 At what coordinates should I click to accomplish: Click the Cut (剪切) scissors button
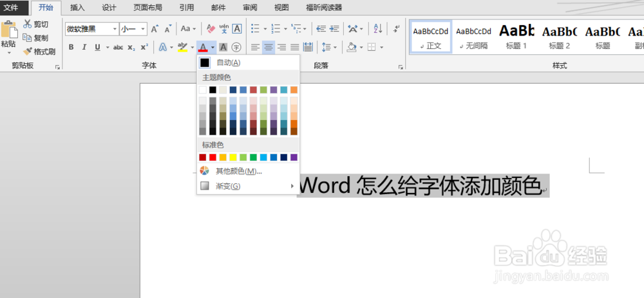pos(35,25)
